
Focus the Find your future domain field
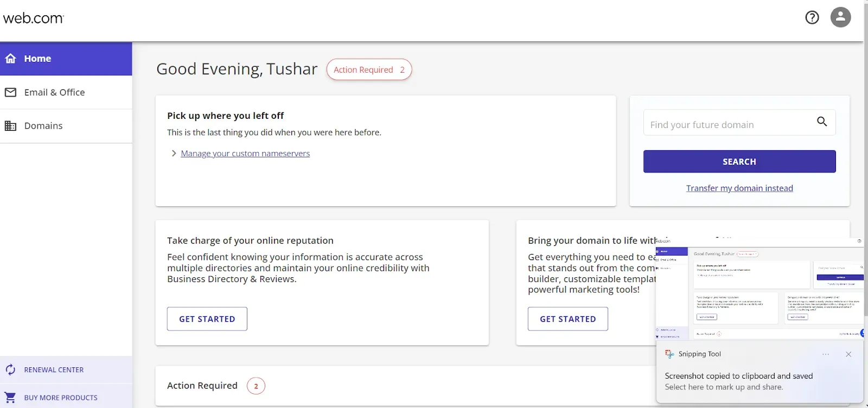pyautogui.click(x=730, y=123)
